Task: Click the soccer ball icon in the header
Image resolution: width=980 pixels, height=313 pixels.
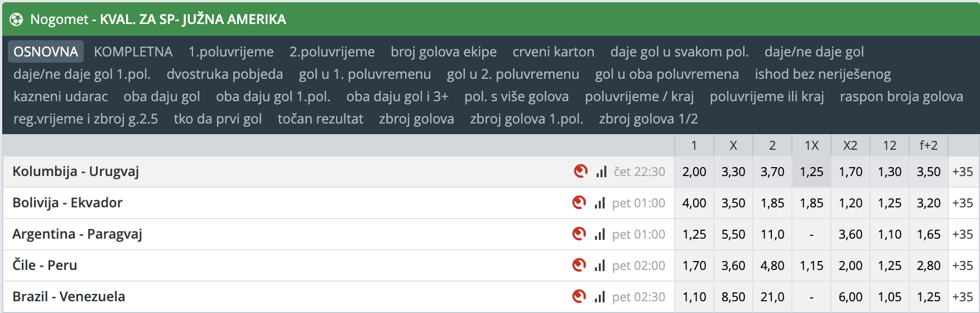Action: tap(16, 20)
